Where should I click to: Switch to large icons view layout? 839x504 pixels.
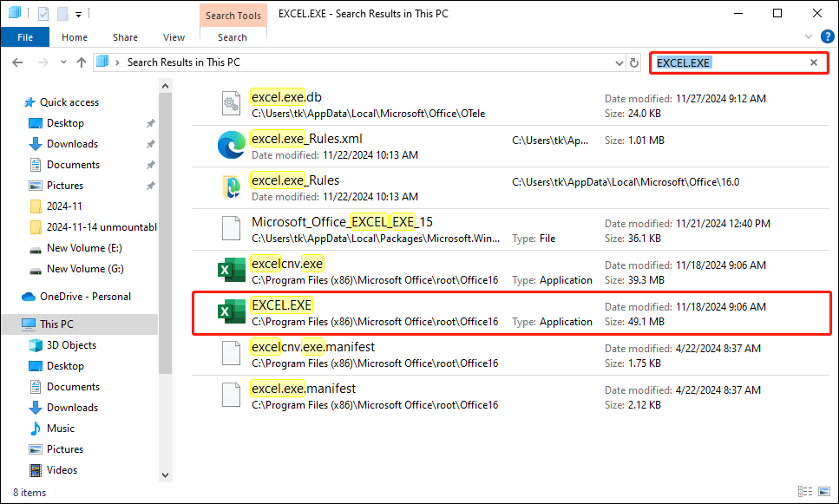pyautogui.click(x=824, y=492)
